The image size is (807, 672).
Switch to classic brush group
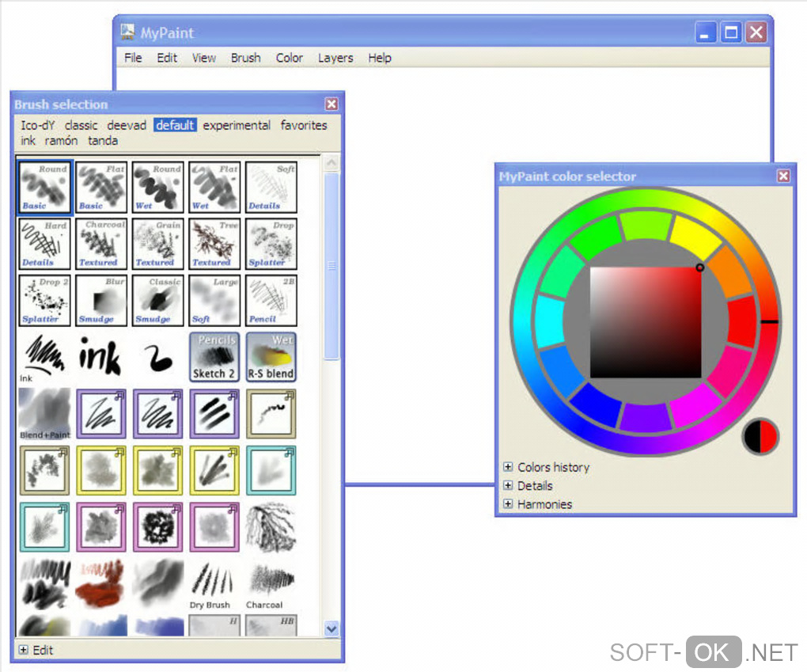point(81,125)
